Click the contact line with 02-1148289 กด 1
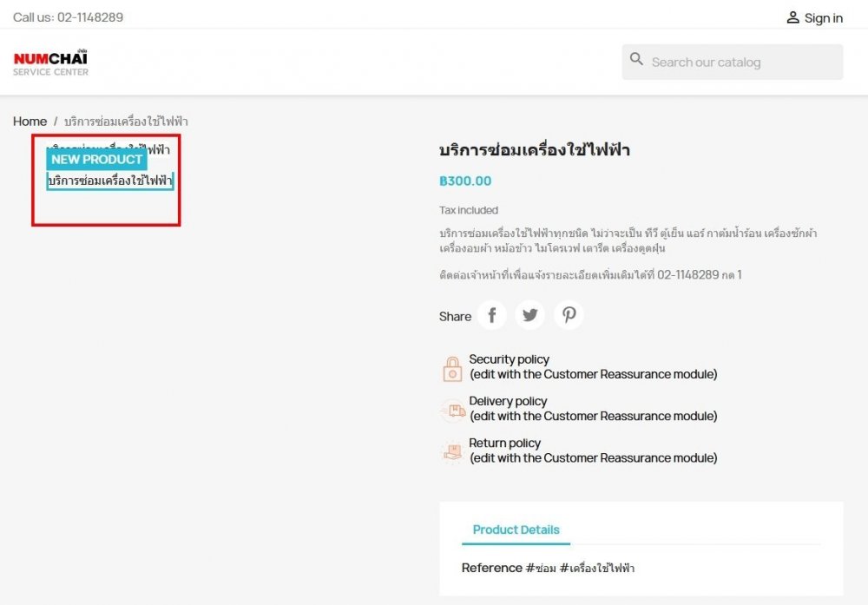 [x=590, y=274]
